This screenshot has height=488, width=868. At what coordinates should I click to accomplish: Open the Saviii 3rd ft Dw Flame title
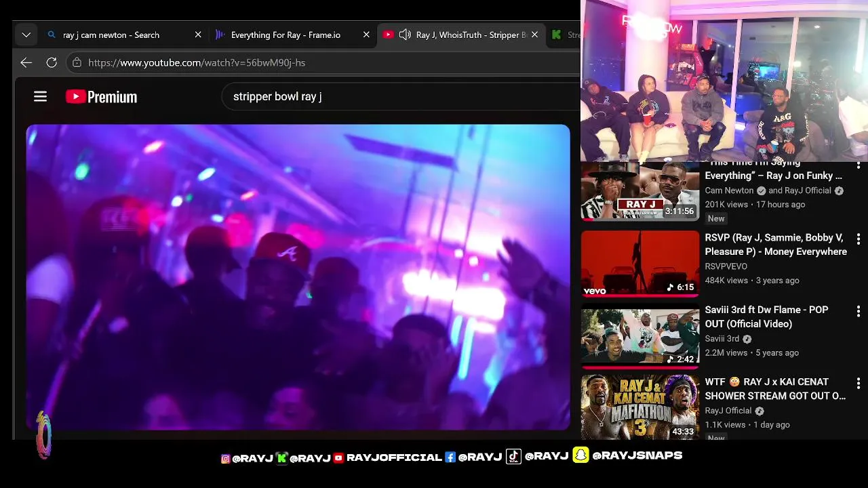(766, 317)
